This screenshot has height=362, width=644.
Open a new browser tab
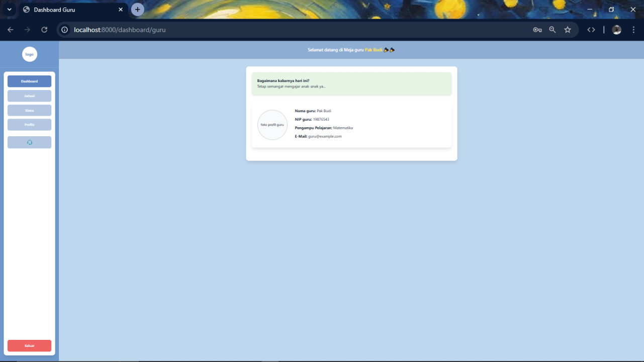[x=137, y=10]
